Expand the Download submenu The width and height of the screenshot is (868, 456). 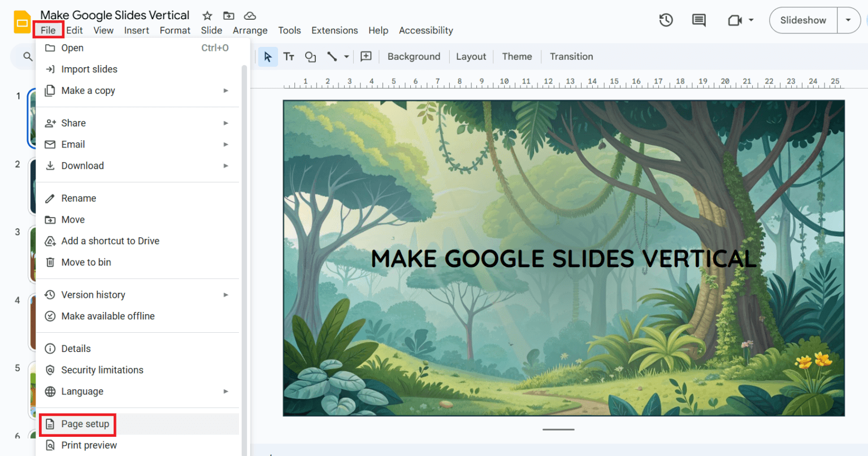click(225, 166)
